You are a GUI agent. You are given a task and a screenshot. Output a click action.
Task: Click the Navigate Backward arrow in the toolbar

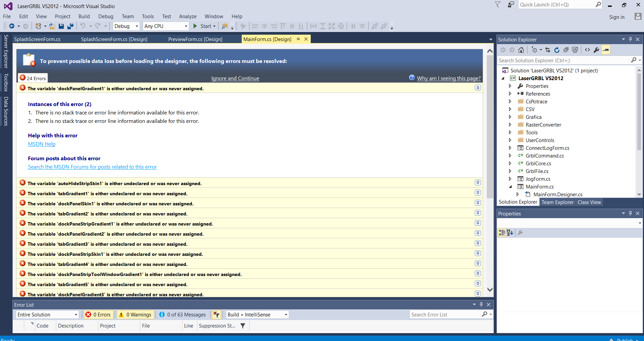pos(12,26)
